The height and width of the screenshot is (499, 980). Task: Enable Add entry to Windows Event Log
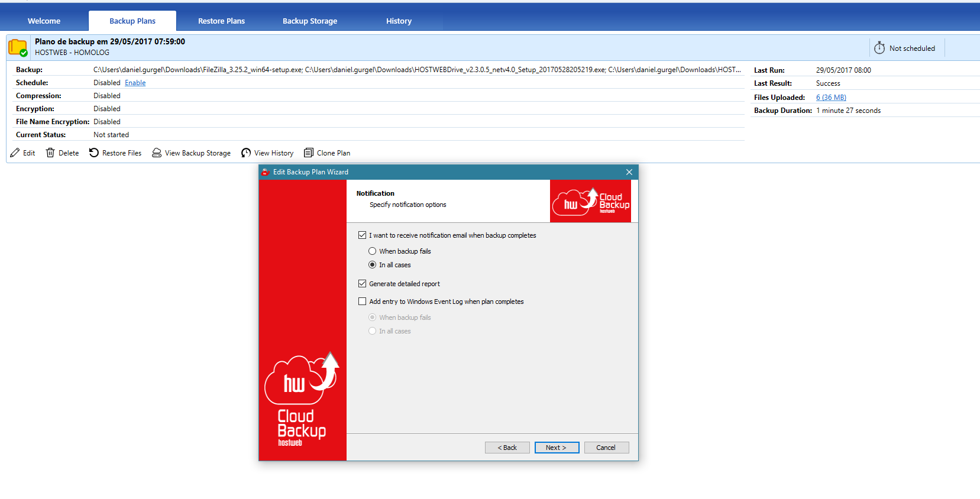click(363, 302)
